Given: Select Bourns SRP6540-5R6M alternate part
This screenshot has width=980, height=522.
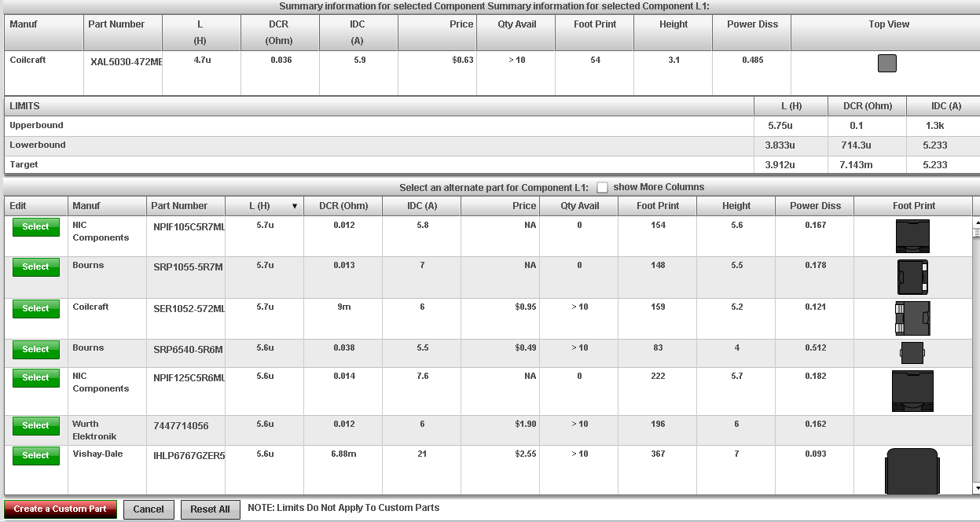Looking at the screenshot, I should click(x=35, y=349).
